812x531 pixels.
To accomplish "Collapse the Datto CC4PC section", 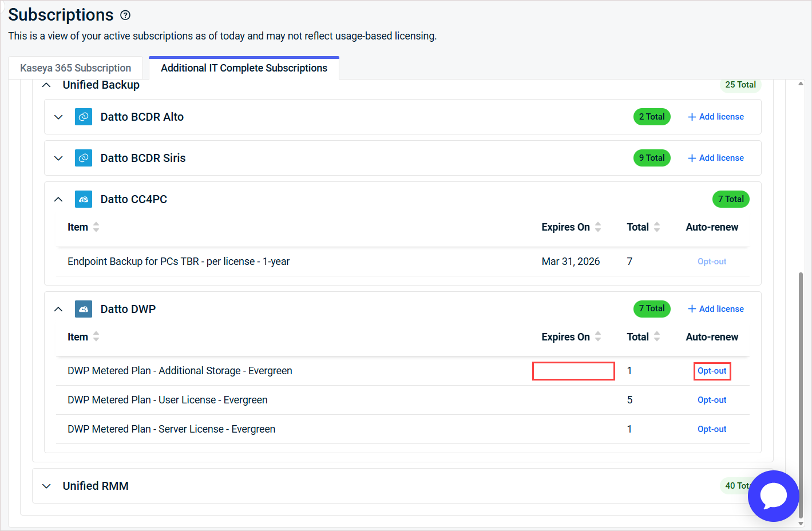I will pos(58,199).
